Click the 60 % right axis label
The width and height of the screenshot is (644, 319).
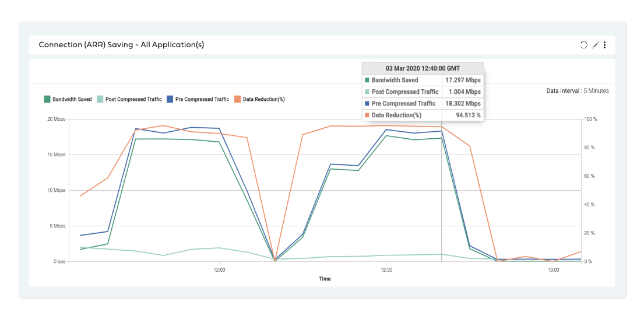click(x=589, y=176)
